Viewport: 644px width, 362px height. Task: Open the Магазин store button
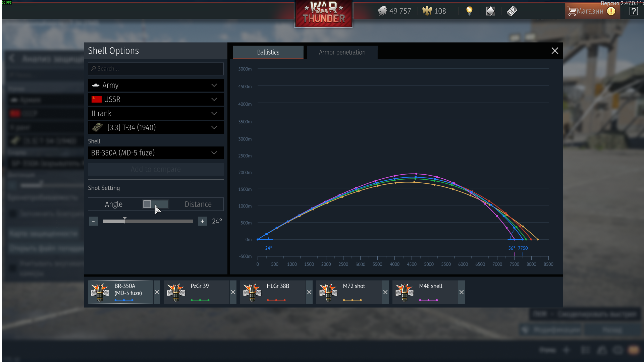click(x=590, y=11)
